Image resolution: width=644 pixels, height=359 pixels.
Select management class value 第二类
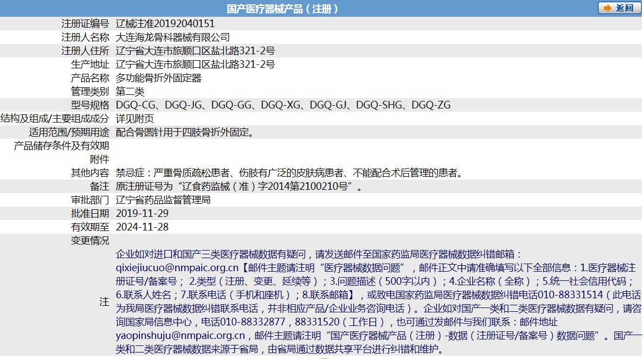point(130,92)
